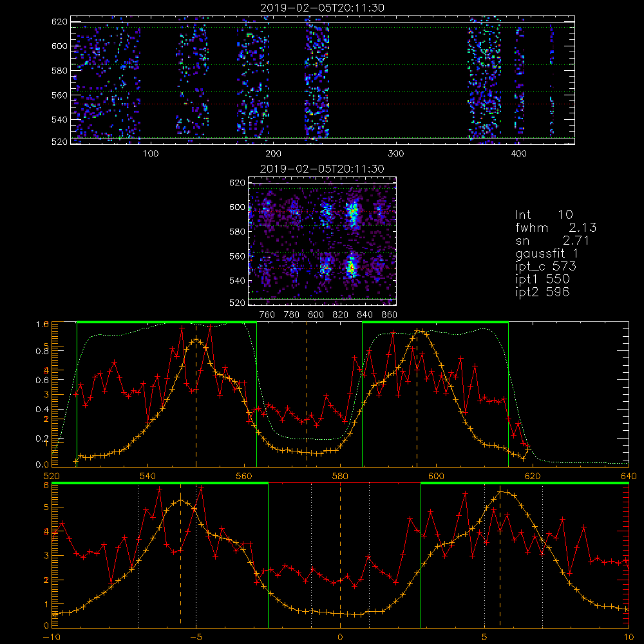This screenshot has width=644, height=644.
Task: Click x-axis label 840 of middle image
Action: coord(365,315)
